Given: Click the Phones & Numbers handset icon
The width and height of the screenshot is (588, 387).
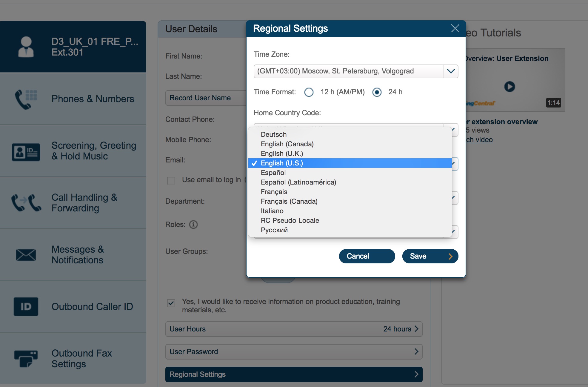Looking at the screenshot, I should tap(26, 99).
